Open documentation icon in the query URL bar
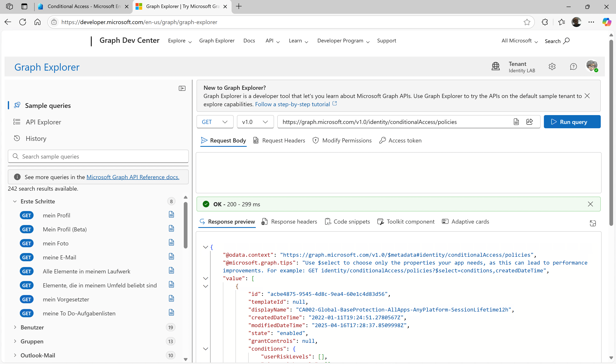616x364 pixels. [x=516, y=122]
